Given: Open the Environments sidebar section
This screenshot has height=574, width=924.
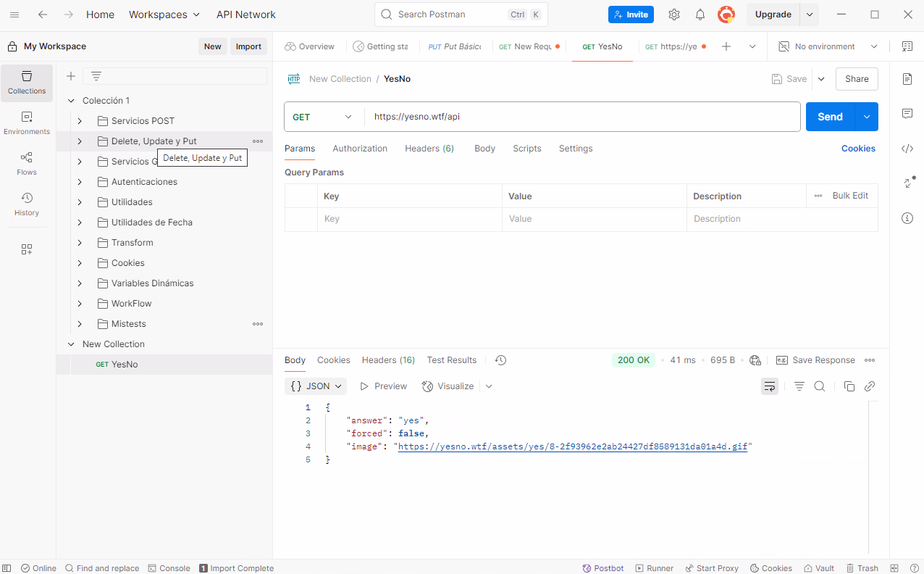Looking at the screenshot, I should point(26,123).
